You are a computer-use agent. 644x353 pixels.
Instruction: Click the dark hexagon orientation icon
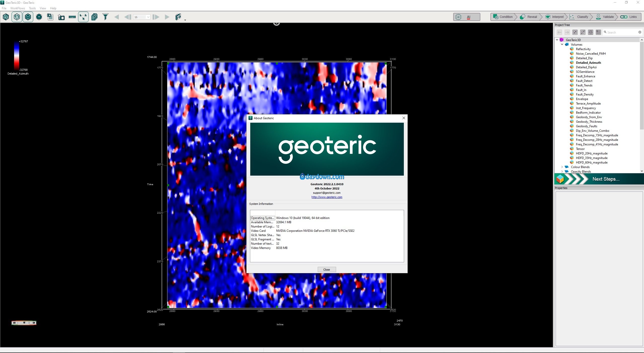(x=39, y=17)
